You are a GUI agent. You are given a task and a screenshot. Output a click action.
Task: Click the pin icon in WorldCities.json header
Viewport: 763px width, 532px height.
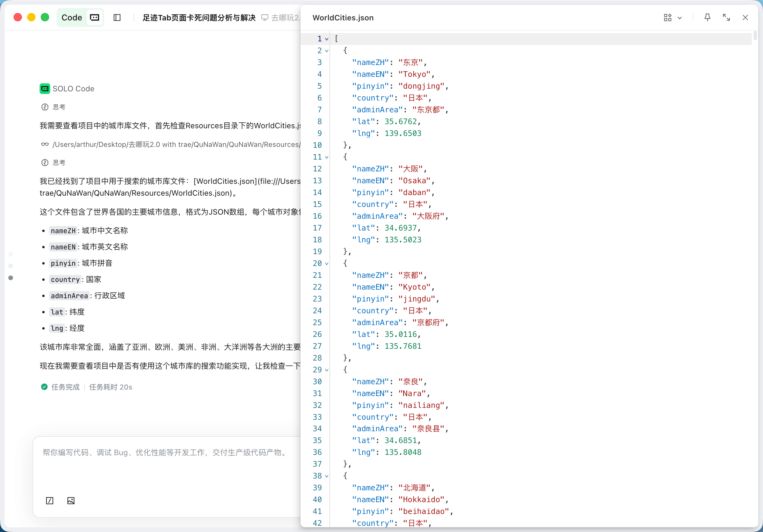click(x=707, y=18)
